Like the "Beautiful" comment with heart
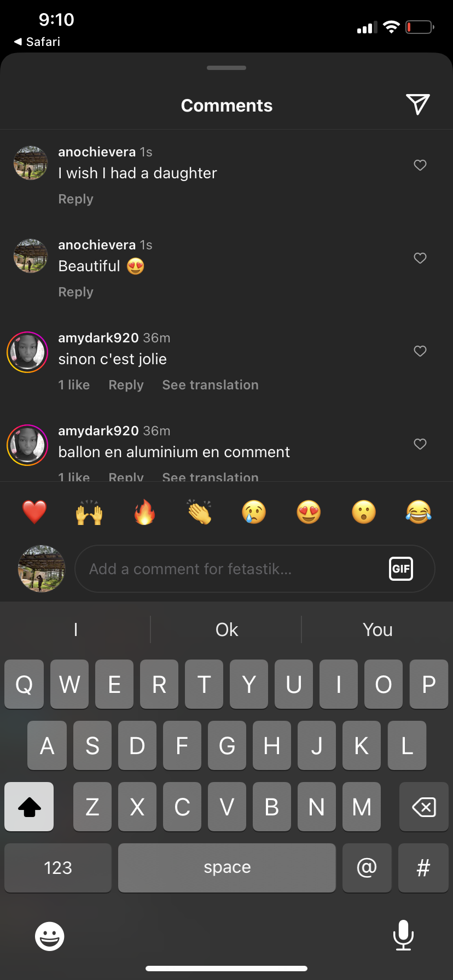Image resolution: width=453 pixels, height=980 pixels. (420, 258)
